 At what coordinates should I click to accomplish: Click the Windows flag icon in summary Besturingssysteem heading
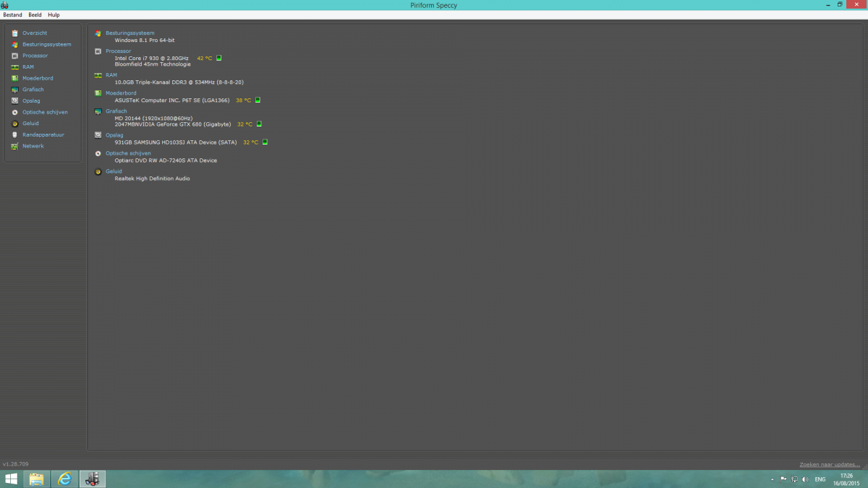[x=98, y=33]
